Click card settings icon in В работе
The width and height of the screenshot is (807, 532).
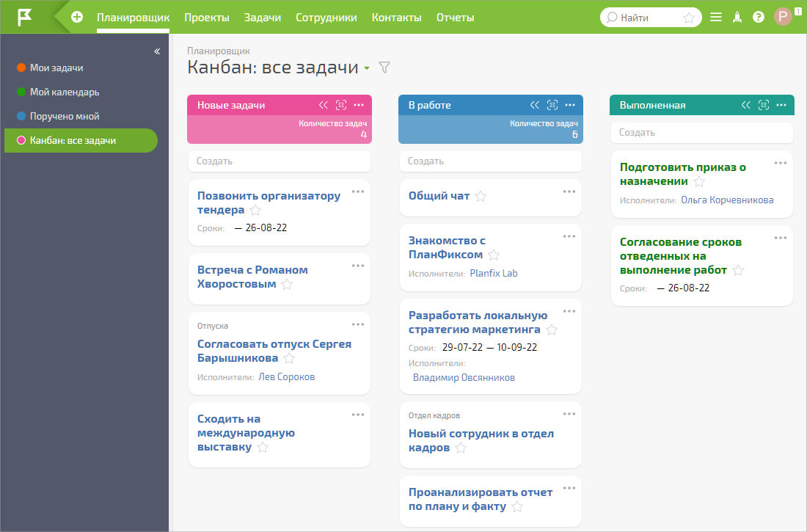tap(552, 105)
